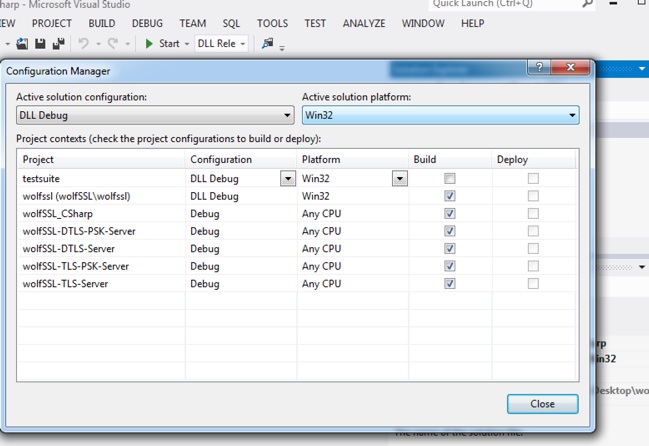Select the wolfSSL-TLS-PSK-Server project name
Screen dimensions: 649x446
(76, 266)
